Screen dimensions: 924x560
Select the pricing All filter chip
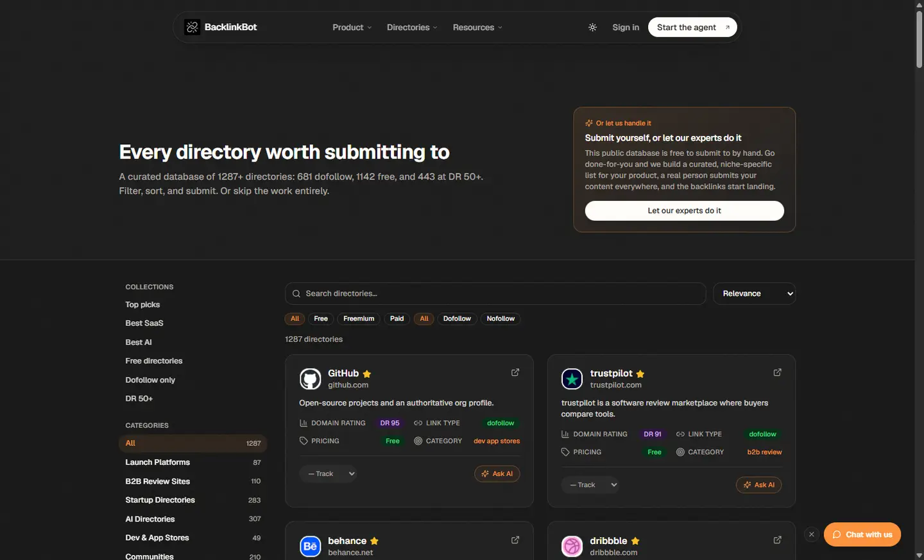(295, 319)
